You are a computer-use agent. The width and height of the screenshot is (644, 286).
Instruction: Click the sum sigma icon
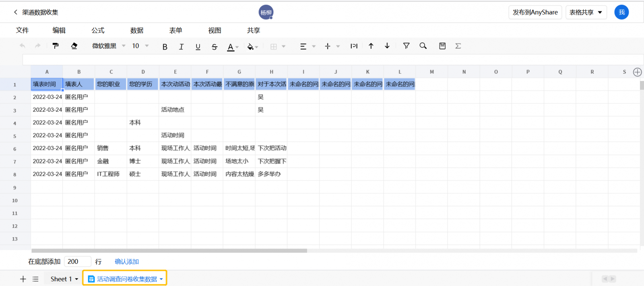point(458,46)
